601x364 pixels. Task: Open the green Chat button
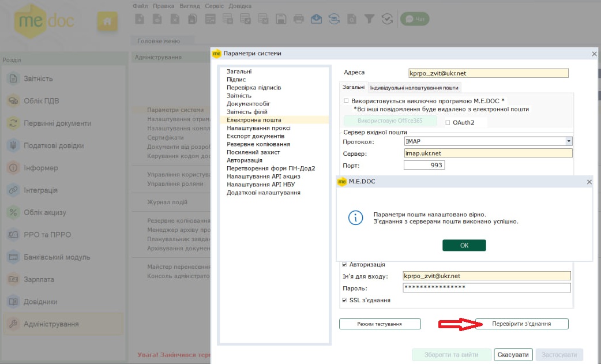[x=415, y=19]
